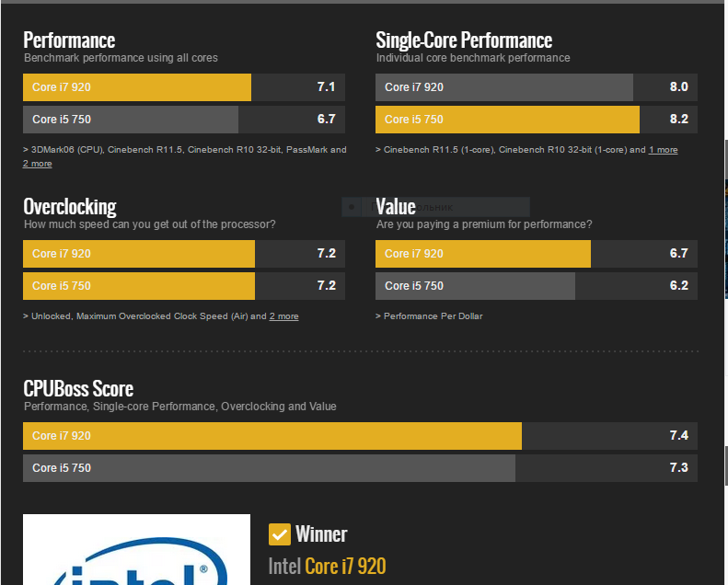Open "2 more" link under Performance benchmarks
Screen dimensions: 728x585
click(38, 164)
